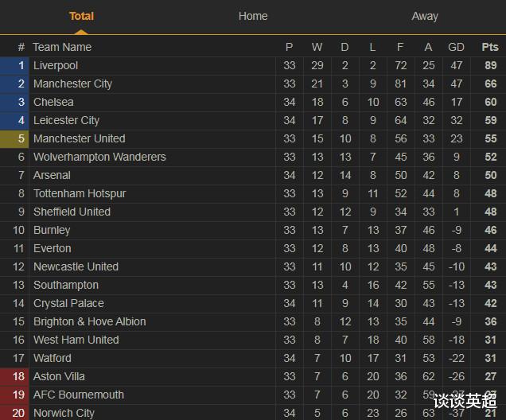The height and width of the screenshot is (420, 506).
Task: Open Leicester City team page
Action: (x=66, y=120)
